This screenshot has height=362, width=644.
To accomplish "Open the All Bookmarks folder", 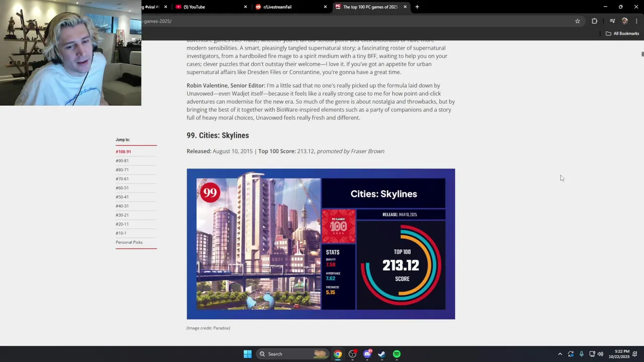I will (622, 34).
